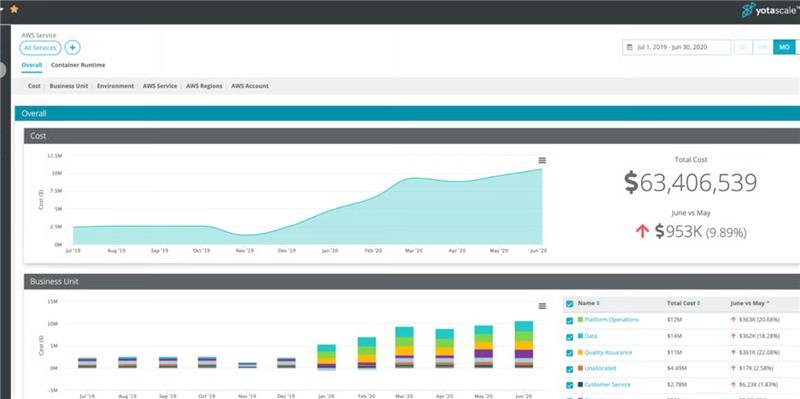800x399 pixels.
Task: Click the Cost panel header
Action: (412, 136)
